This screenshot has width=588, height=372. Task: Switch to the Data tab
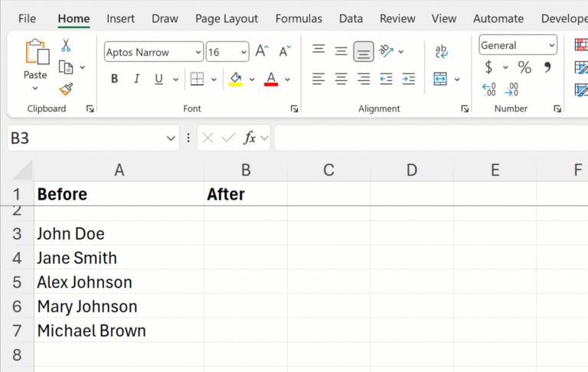[351, 18]
